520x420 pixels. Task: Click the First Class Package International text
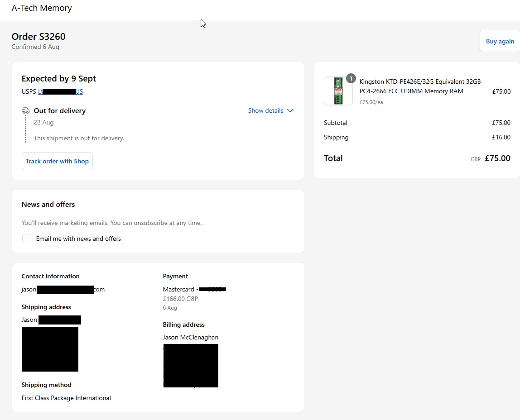66,398
